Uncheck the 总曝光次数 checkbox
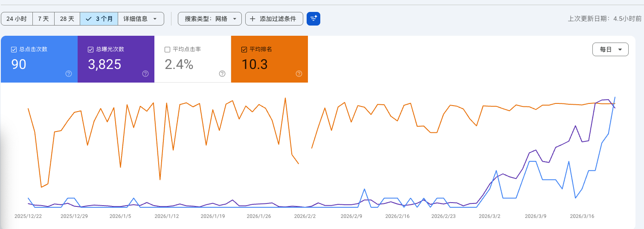 90,49
